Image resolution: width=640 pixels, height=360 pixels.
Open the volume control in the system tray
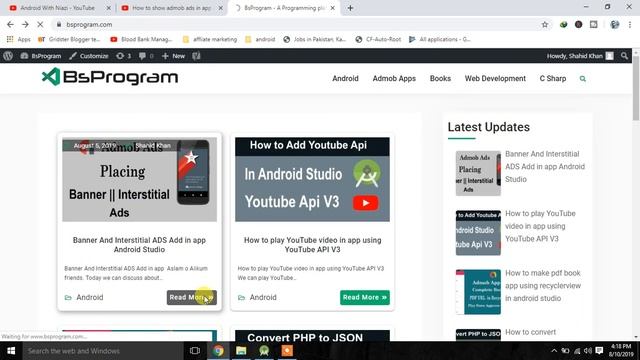(x=588, y=351)
